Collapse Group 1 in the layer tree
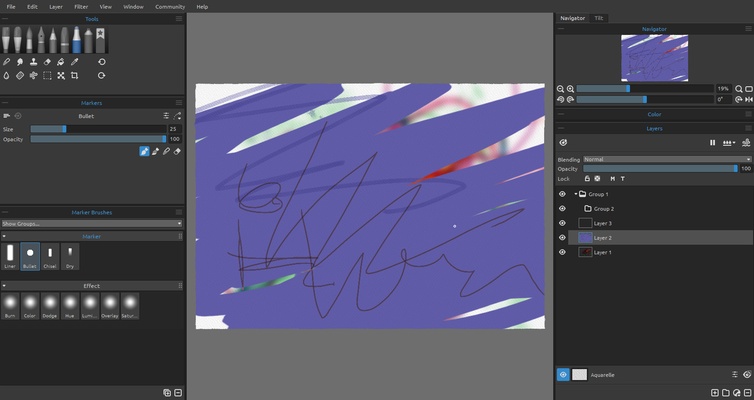This screenshot has width=754, height=400. coord(576,194)
